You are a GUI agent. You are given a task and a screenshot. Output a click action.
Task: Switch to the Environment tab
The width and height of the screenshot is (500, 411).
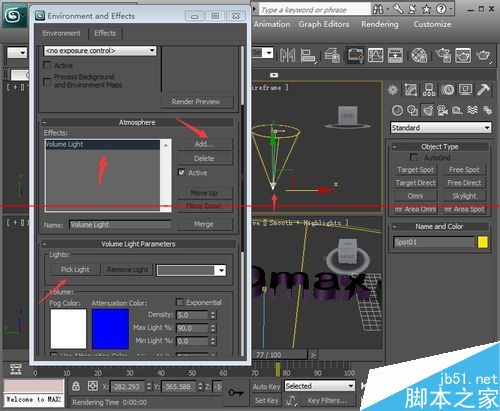click(x=61, y=33)
